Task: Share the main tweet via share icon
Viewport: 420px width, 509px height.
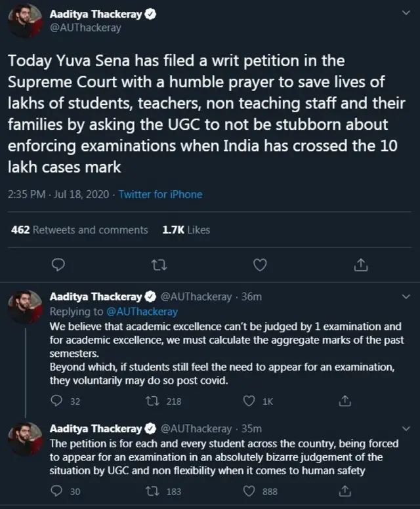Action: coord(360,265)
